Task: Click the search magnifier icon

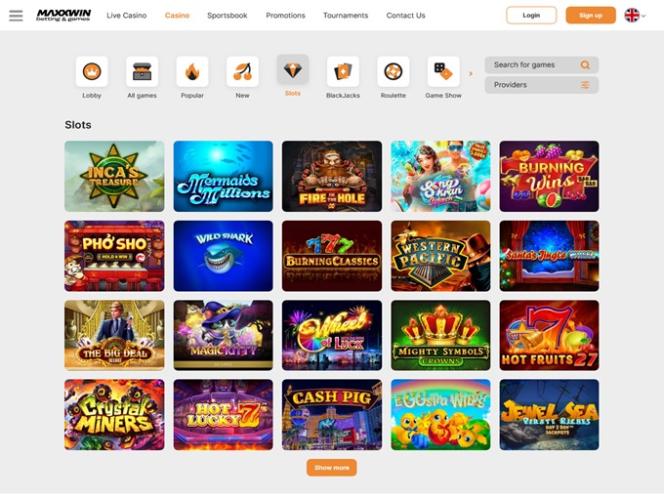Action: (585, 65)
